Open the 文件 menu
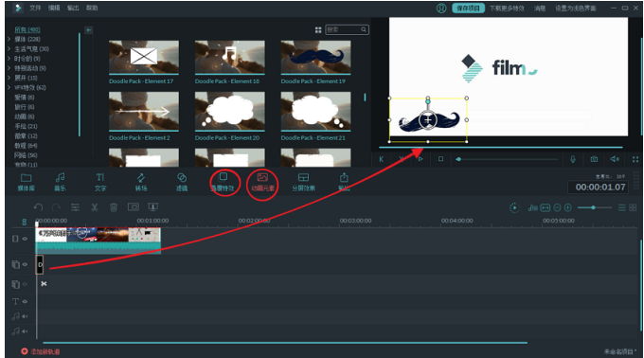 point(35,8)
